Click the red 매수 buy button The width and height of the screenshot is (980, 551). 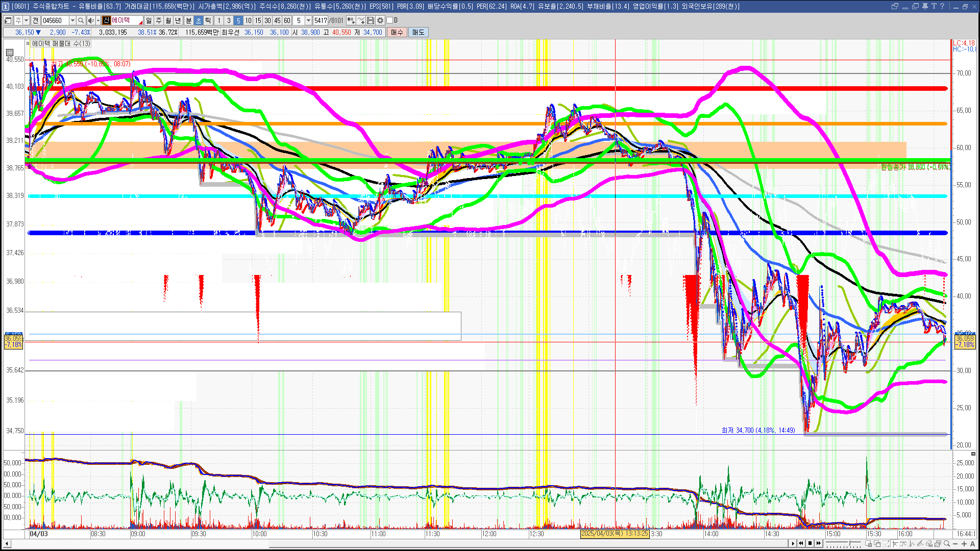[x=397, y=32]
